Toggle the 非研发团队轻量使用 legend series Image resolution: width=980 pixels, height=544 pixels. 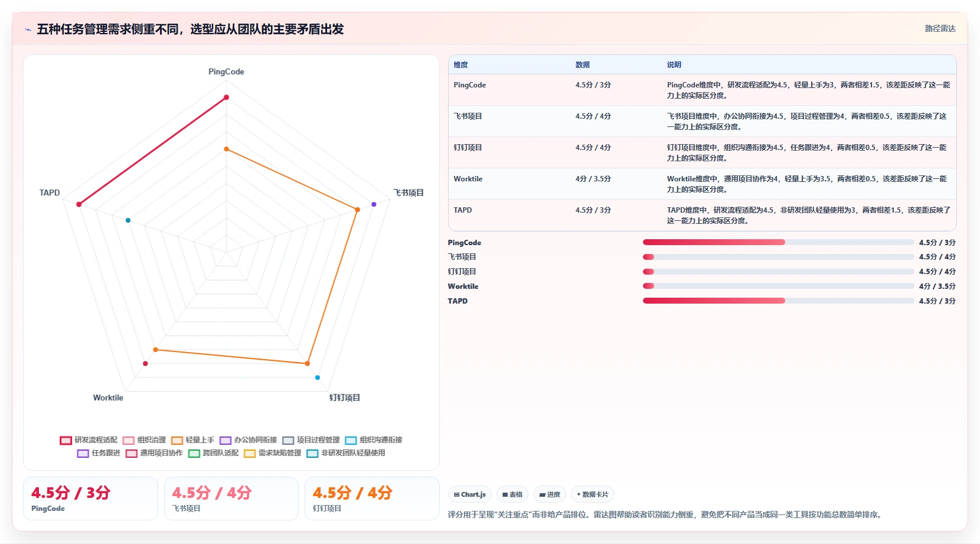tap(346, 453)
